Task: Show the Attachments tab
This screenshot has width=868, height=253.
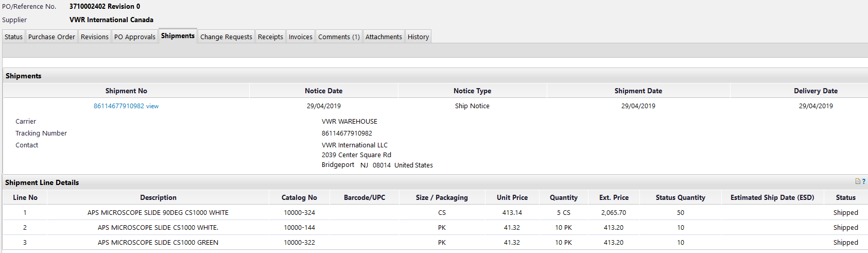Action: pyautogui.click(x=384, y=37)
